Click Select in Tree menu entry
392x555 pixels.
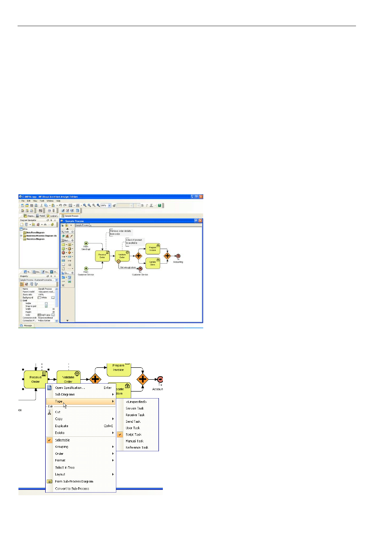tap(65, 468)
